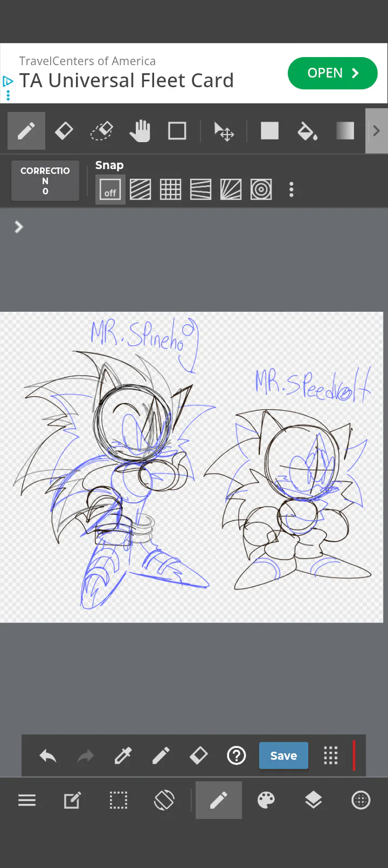The width and height of the screenshot is (388, 868).
Task: Select the Rectangle shape tool
Action: (x=177, y=131)
